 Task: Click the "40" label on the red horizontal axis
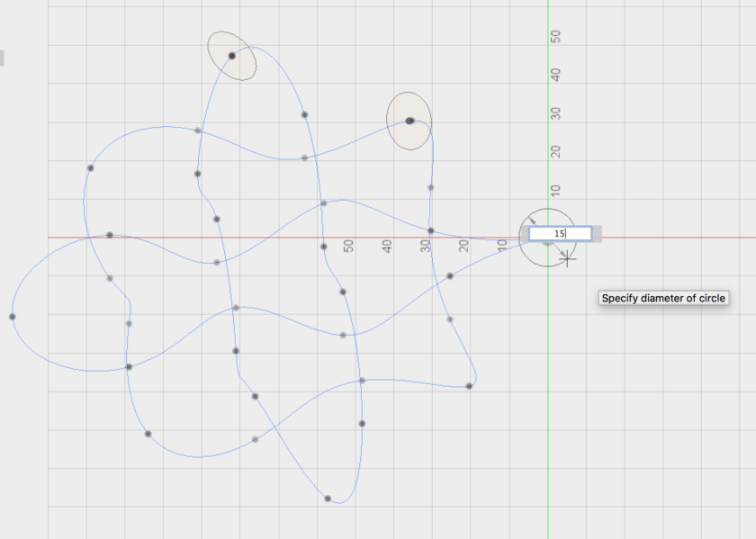[387, 247]
